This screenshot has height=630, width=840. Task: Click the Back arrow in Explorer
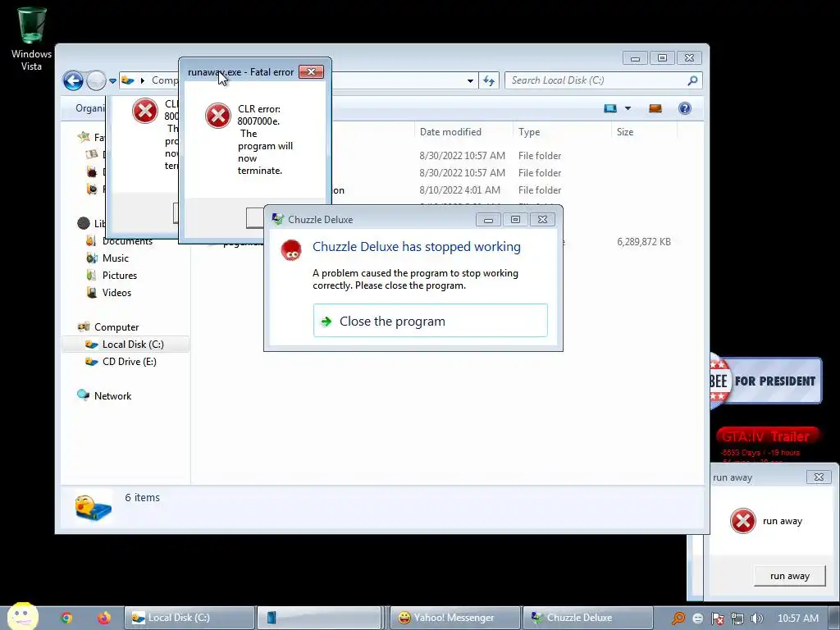[x=73, y=81]
